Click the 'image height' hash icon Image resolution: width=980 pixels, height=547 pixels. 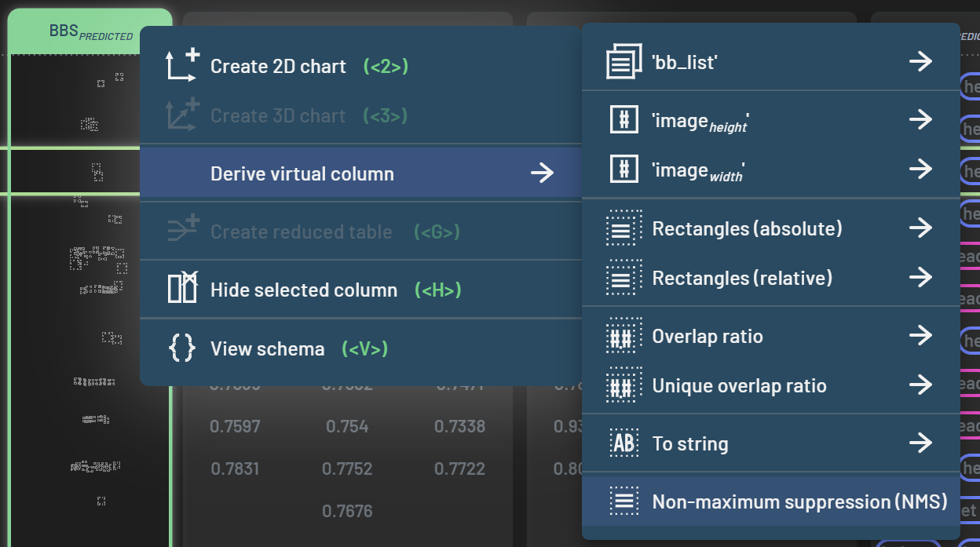[624, 120]
